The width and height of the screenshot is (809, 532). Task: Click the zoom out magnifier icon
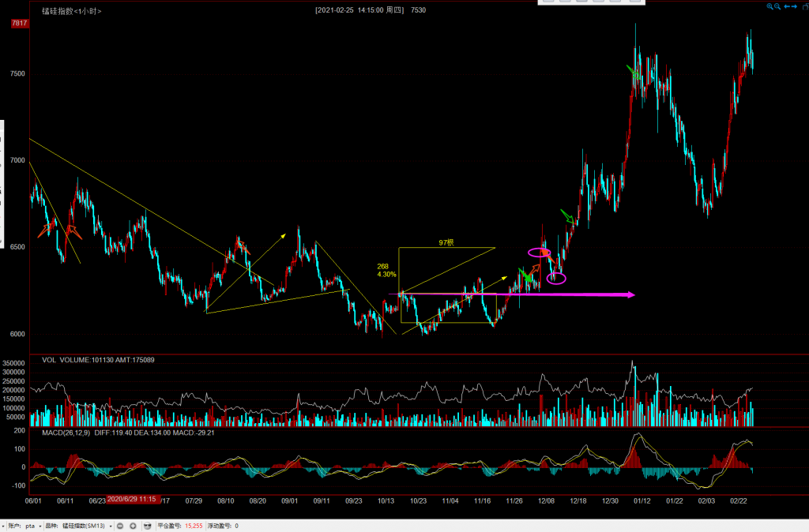[778, 6]
